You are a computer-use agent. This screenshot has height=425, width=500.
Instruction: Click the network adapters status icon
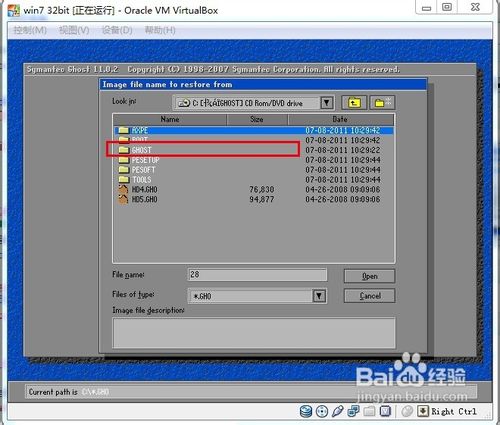(x=353, y=411)
